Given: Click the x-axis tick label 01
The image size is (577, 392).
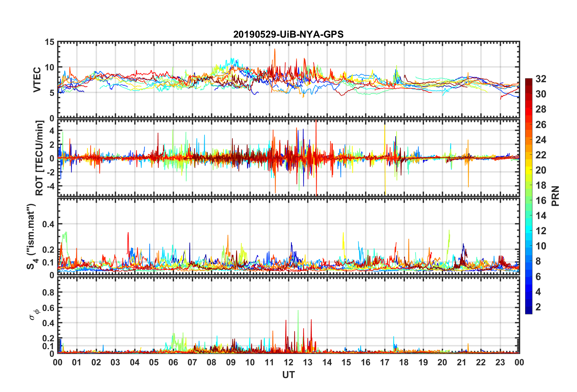Looking at the screenshot, I should (77, 362).
